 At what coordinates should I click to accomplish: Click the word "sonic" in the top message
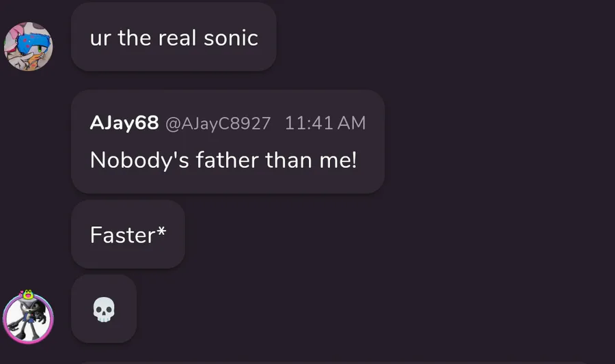coord(231,38)
